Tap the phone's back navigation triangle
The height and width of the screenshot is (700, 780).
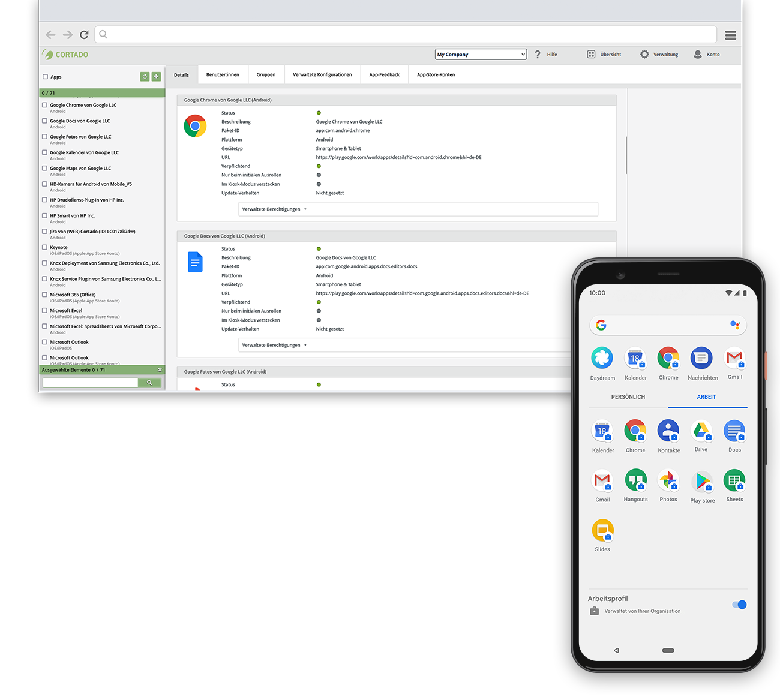coord(616,650)
